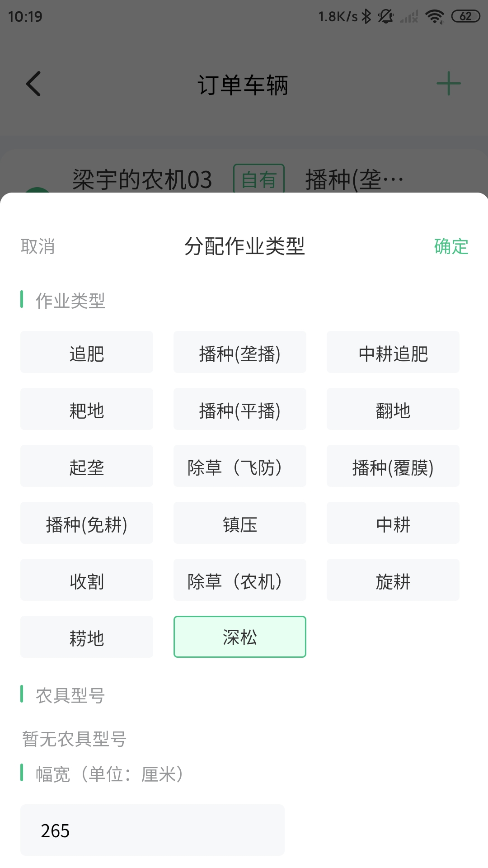
Task: Choose the 中耕追肥 work type
Action: [393, 352]
